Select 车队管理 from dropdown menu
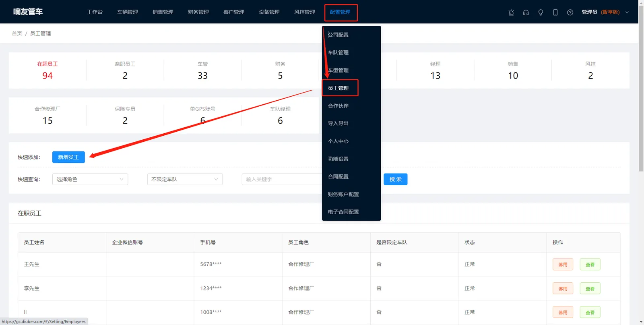This screenshot has height=325, width=644. 351,52
